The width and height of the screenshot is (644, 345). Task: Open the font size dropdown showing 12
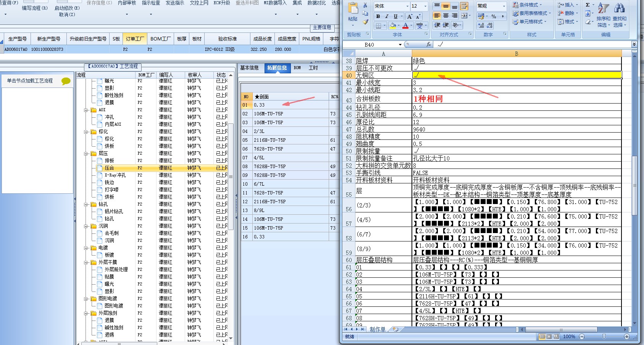pos(425,6)
